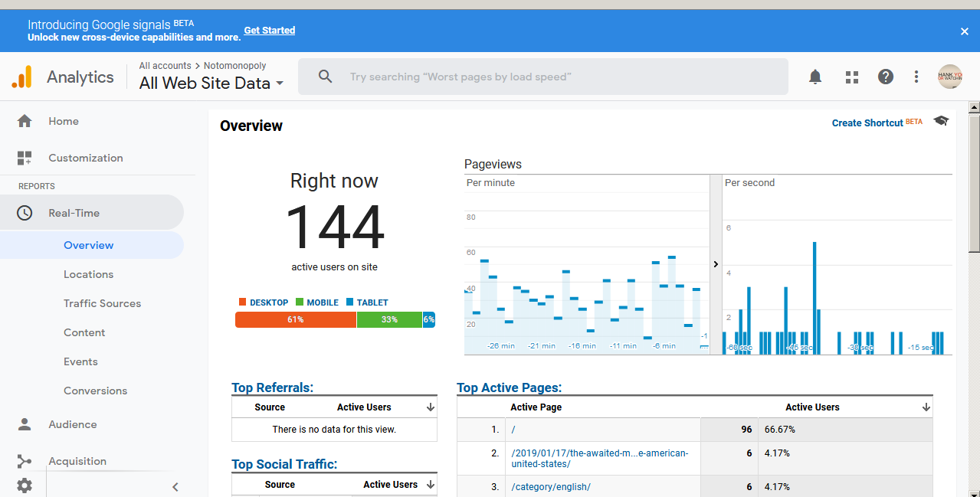Open the three-dot more options menu
The image size is (980, 497).
coord(916,77)
